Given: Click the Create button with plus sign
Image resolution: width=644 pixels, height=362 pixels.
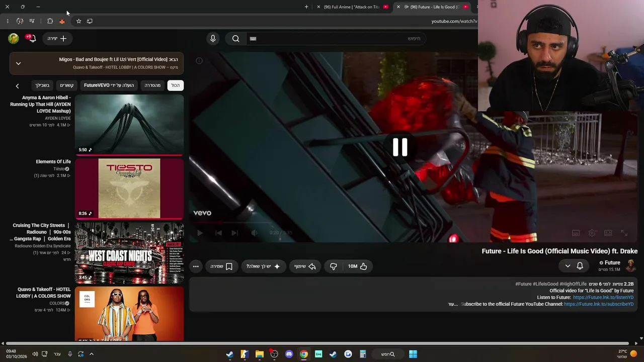Looking at the screenshot, I should pyautogui.click(x=57, y=39).
